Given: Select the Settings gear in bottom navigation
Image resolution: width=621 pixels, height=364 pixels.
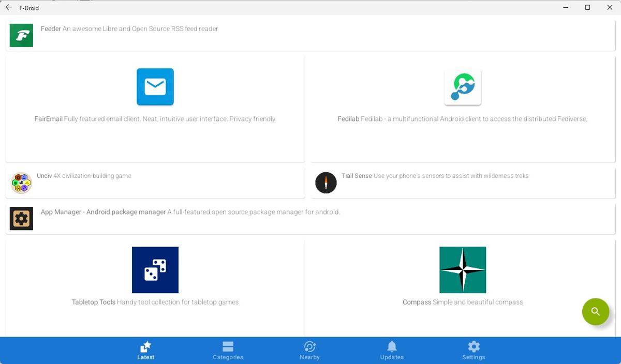Looking at the screenshot, I should (473, 346).
